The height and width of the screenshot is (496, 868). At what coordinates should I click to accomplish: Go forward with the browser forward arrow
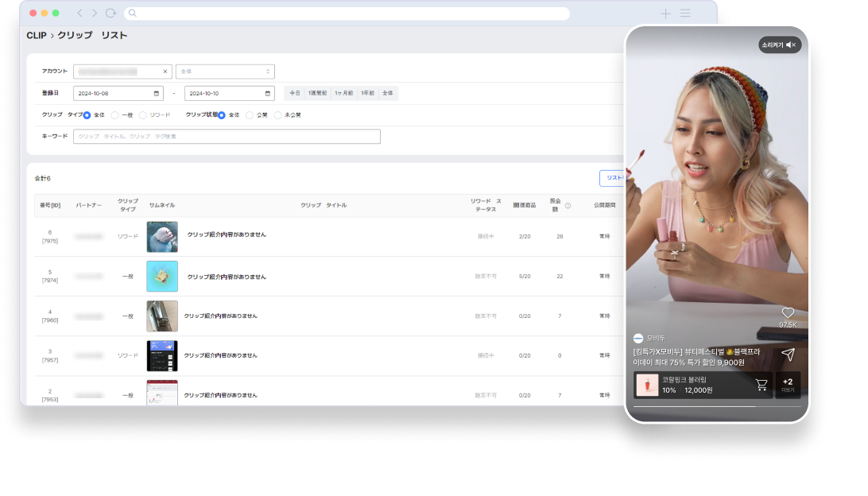click(94, 14)
